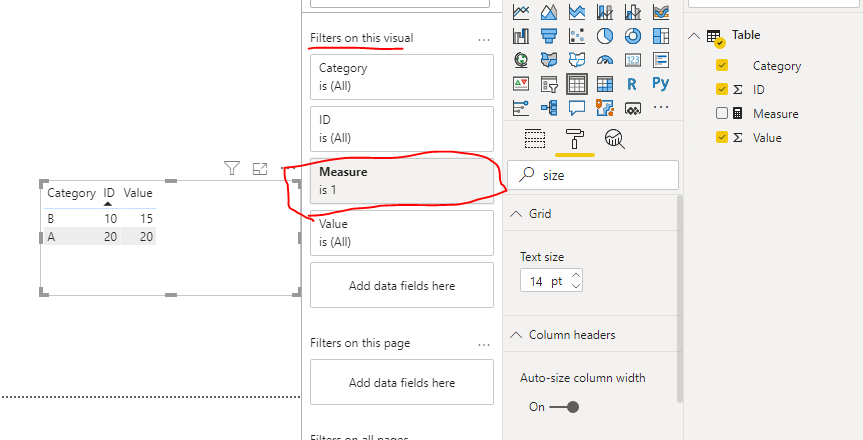Collapse the Table in Fields list
Image resolution: width=863 pixels, height=440 pixels.
695,36
